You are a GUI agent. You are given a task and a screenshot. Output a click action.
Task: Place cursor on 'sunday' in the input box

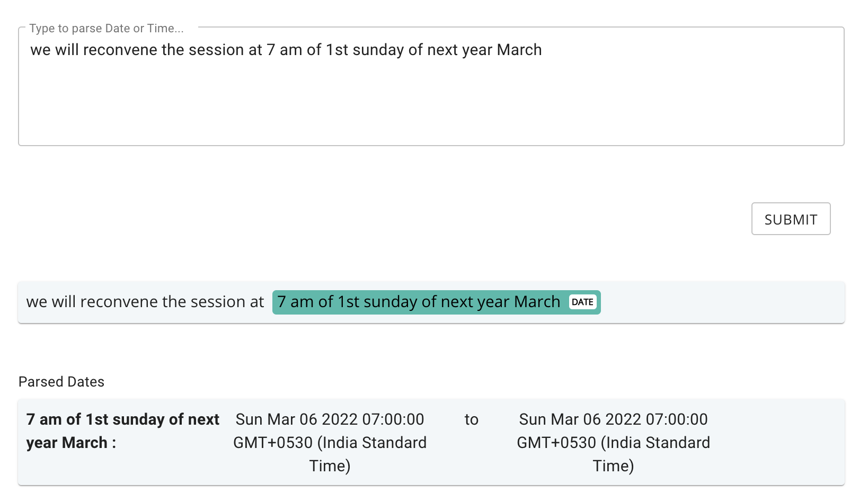378,50
